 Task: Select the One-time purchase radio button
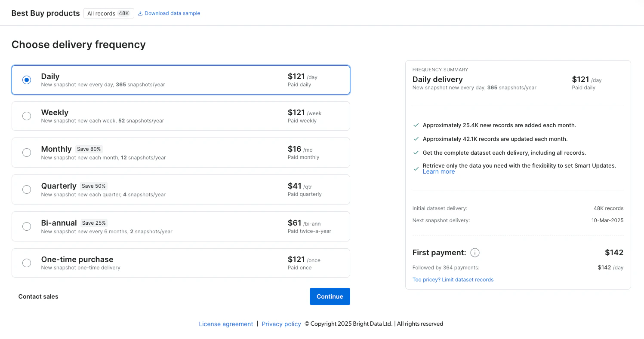tap(27, 263)
